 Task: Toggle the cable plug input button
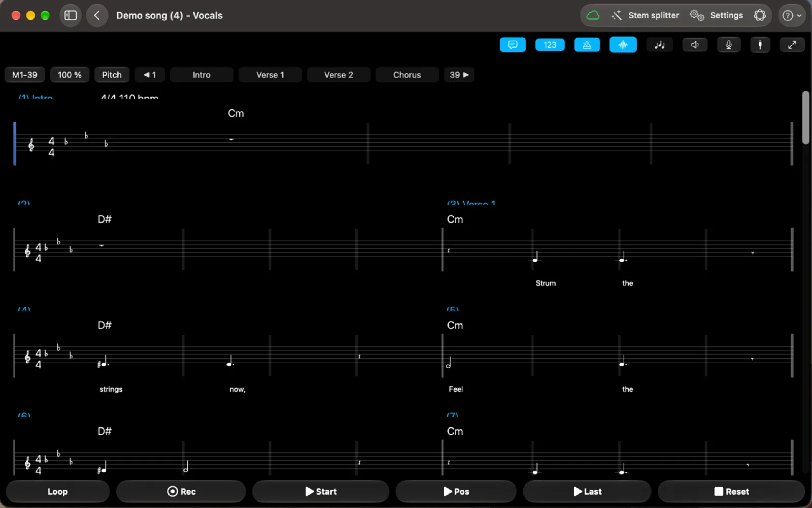coord(760,45)
